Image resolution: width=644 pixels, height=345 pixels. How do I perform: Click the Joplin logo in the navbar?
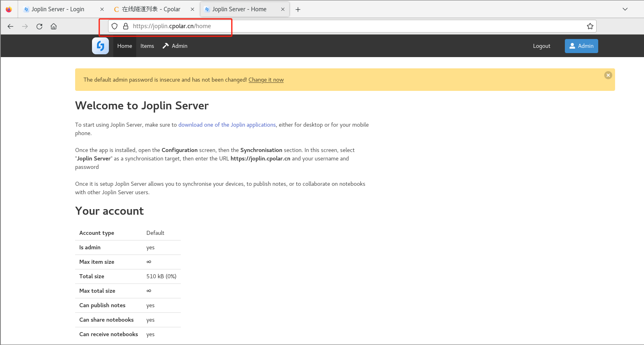point(100,46)
